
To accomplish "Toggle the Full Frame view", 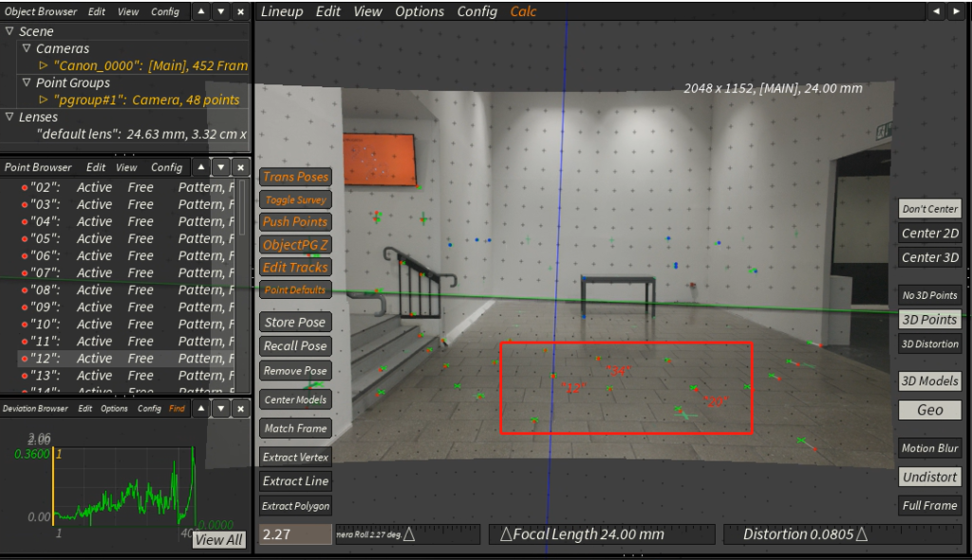I will click(930, 506).
